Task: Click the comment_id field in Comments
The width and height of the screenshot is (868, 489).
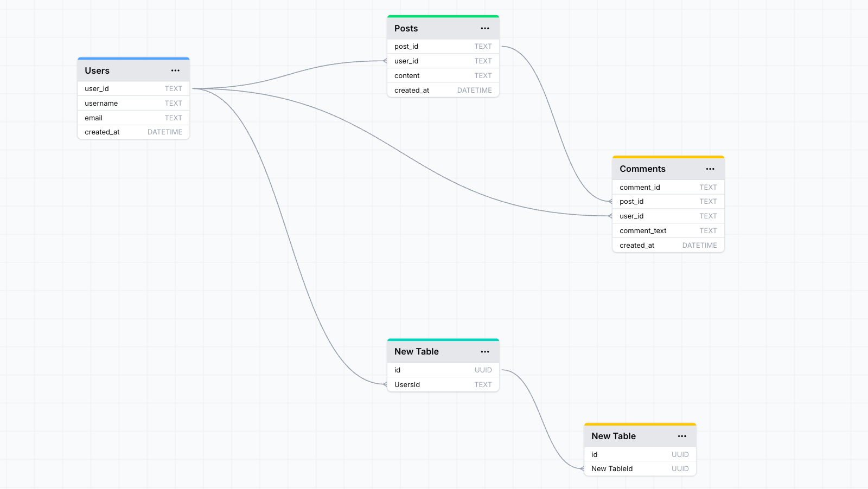Action: click(668, 187)
